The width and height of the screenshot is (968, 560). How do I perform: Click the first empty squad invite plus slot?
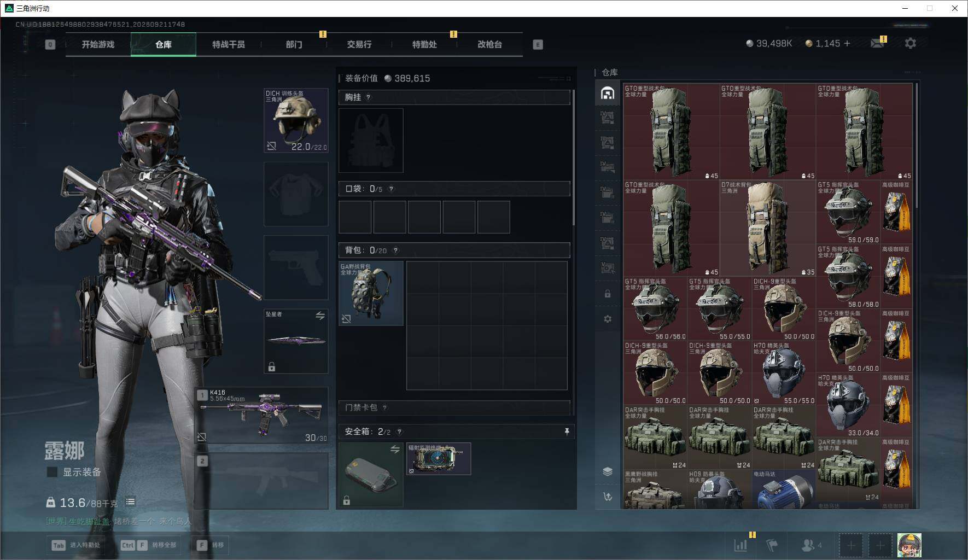851,545
